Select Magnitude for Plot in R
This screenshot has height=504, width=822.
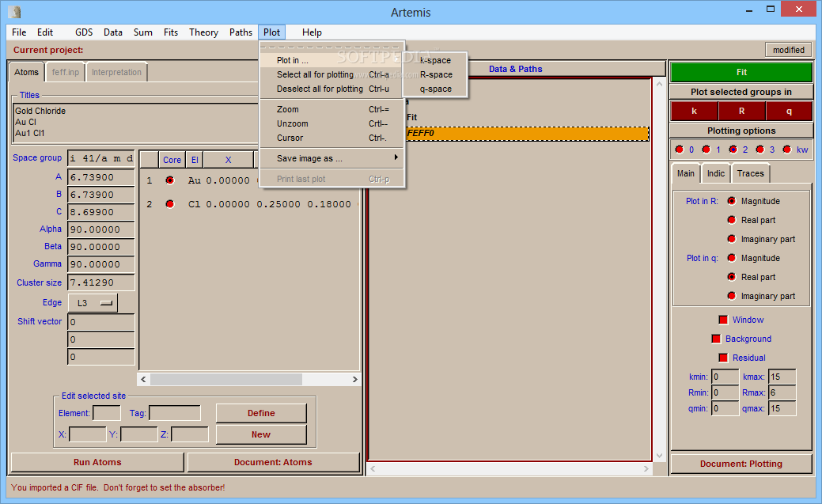(732, 201)
